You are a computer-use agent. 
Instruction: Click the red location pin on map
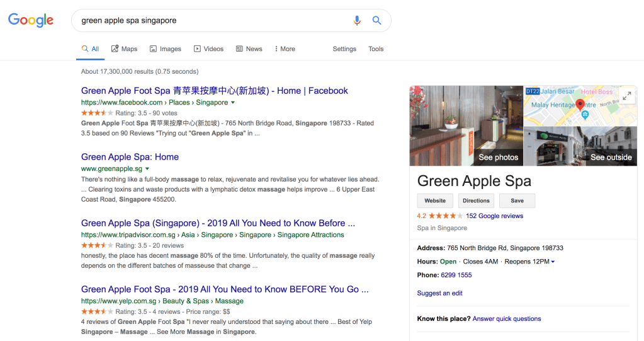[580, 105]
